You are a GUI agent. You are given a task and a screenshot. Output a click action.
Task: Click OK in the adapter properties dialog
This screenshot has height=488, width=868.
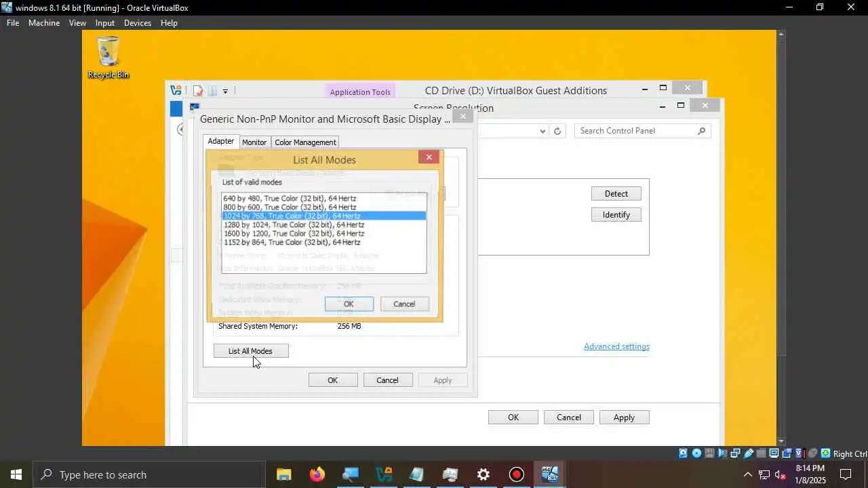(333, 380)
